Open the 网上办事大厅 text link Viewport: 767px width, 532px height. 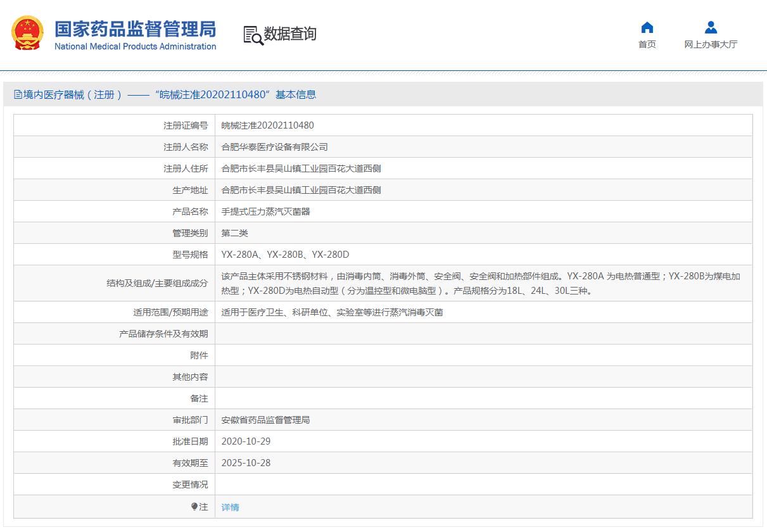[x=711, y=44]
